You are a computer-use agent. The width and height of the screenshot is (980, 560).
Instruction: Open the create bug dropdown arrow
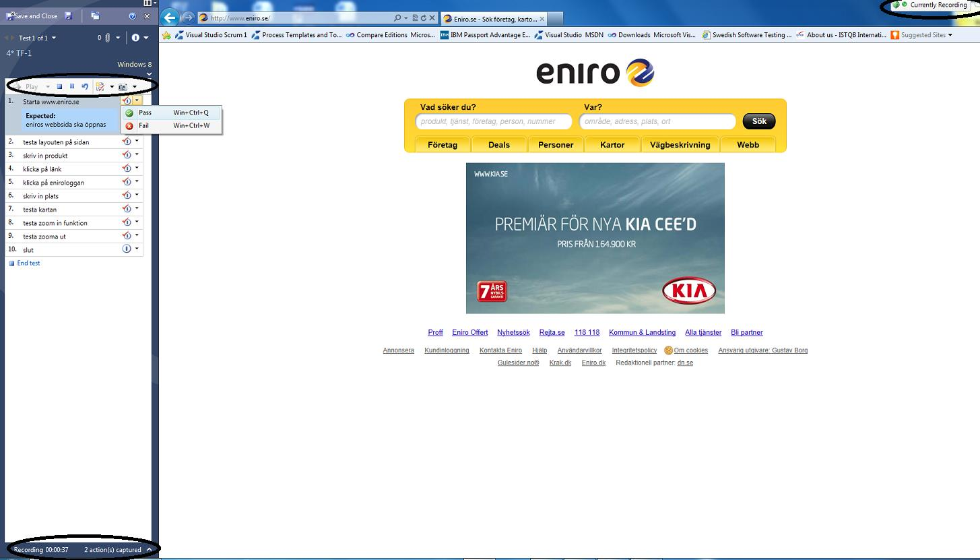click(112, 86)
